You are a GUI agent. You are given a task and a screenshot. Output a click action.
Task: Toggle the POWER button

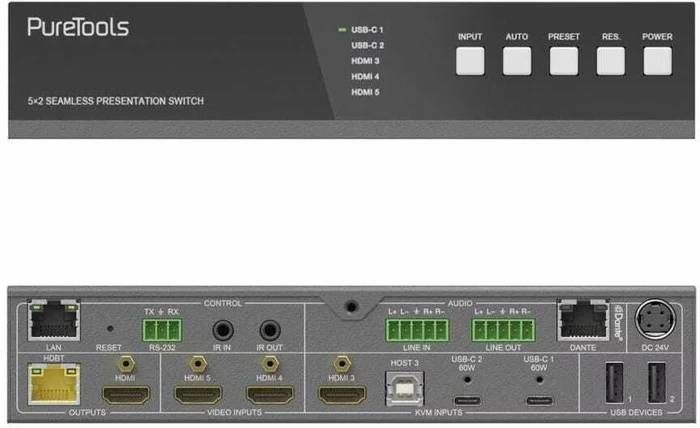pyautogui.click(x=657, y=61)
